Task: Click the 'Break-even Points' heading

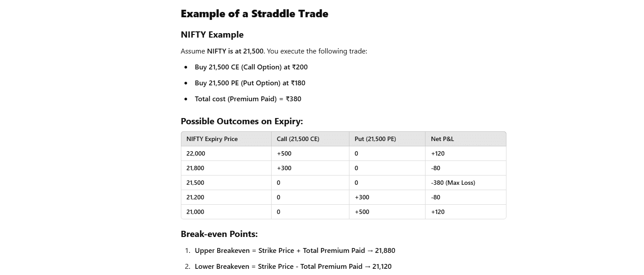Action: (219, 234)
